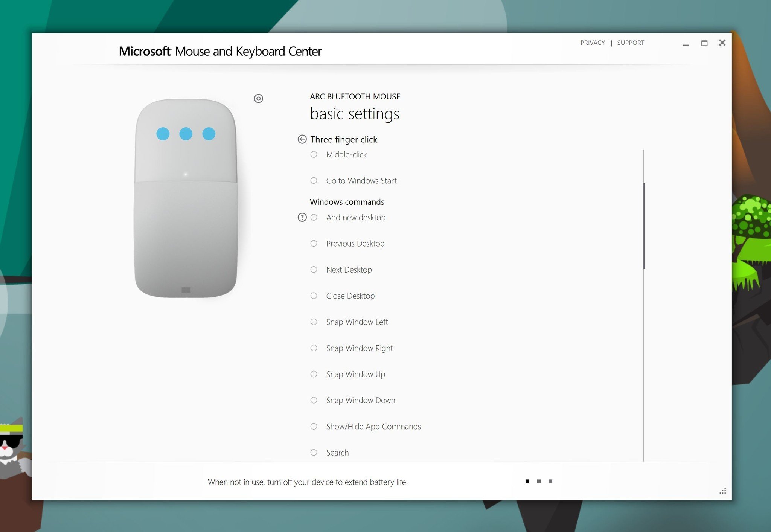Image resolution: width=771 pixels, height=532 pixels.
Task: Click the back arrow beside Three finger click
Action: (x=302, y=139)
